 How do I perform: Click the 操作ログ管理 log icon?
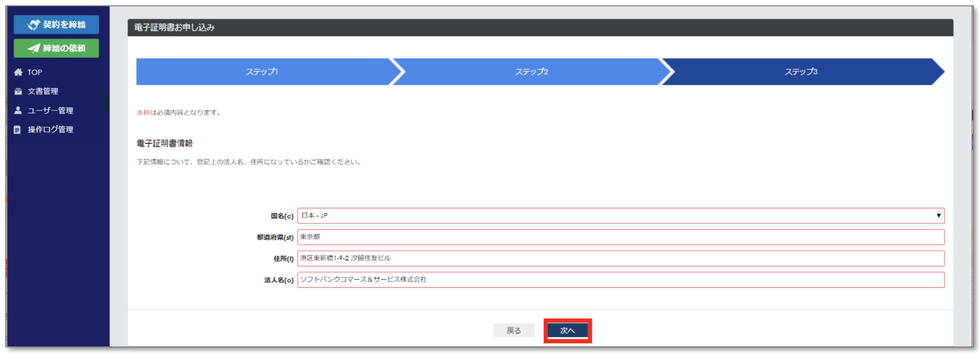click(18, 130)
